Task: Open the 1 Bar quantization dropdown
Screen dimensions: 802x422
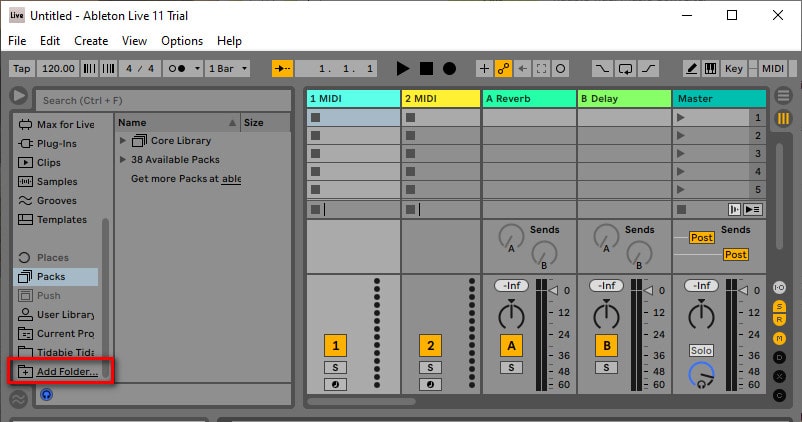Action: click(228, 69)
